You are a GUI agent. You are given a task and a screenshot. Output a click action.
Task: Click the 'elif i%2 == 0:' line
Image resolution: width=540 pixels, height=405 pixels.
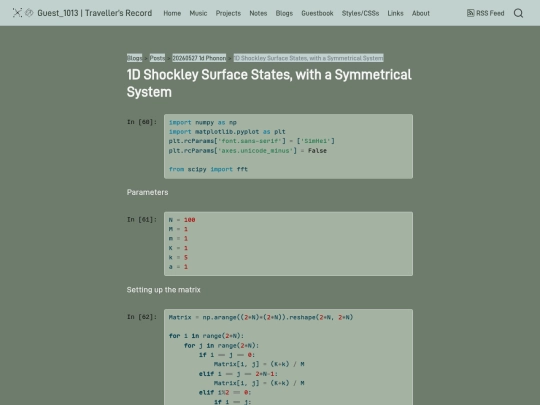pyautogui.click(x=225, y=392)
